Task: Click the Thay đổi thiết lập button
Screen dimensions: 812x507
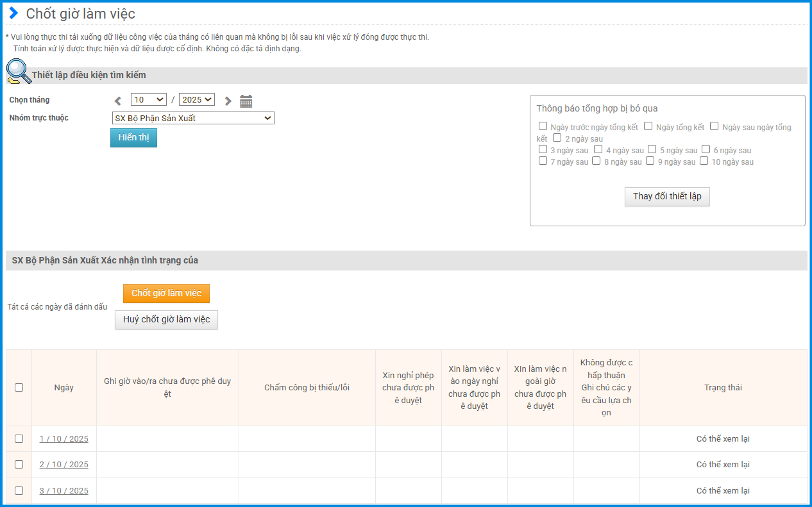Action: pos(667,196)
